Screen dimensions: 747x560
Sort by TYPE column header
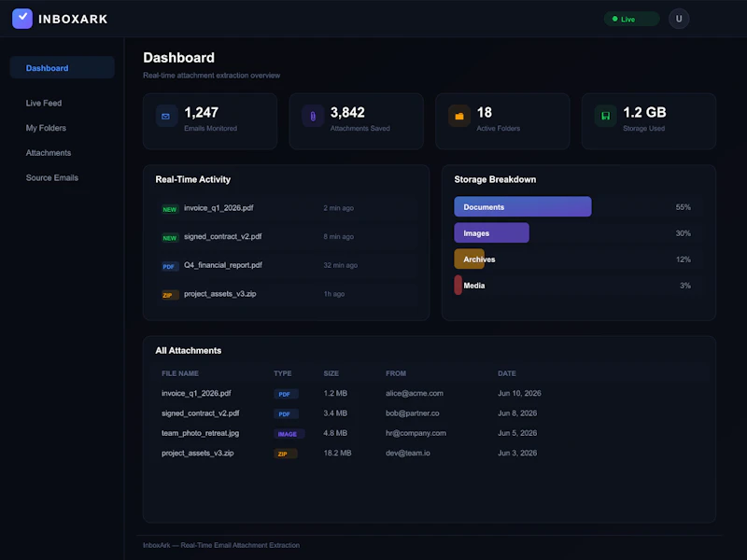pos(283,373)
